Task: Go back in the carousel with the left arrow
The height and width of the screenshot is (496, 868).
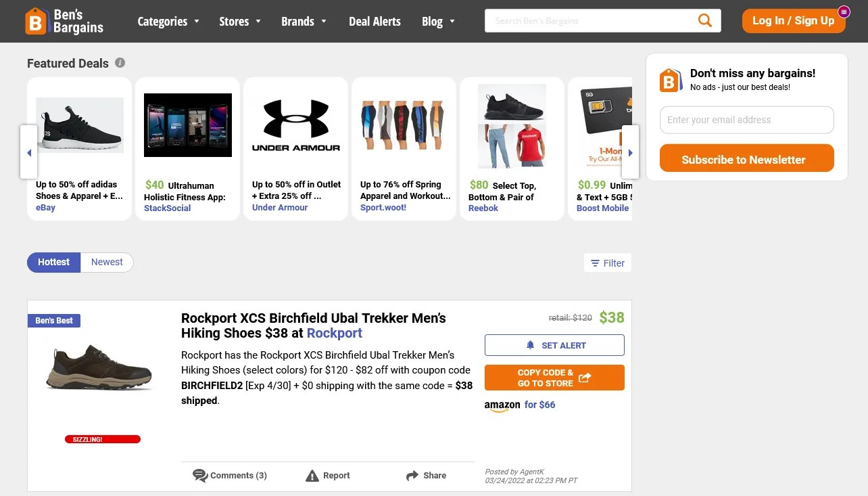Action: click(x=28, y=152)
